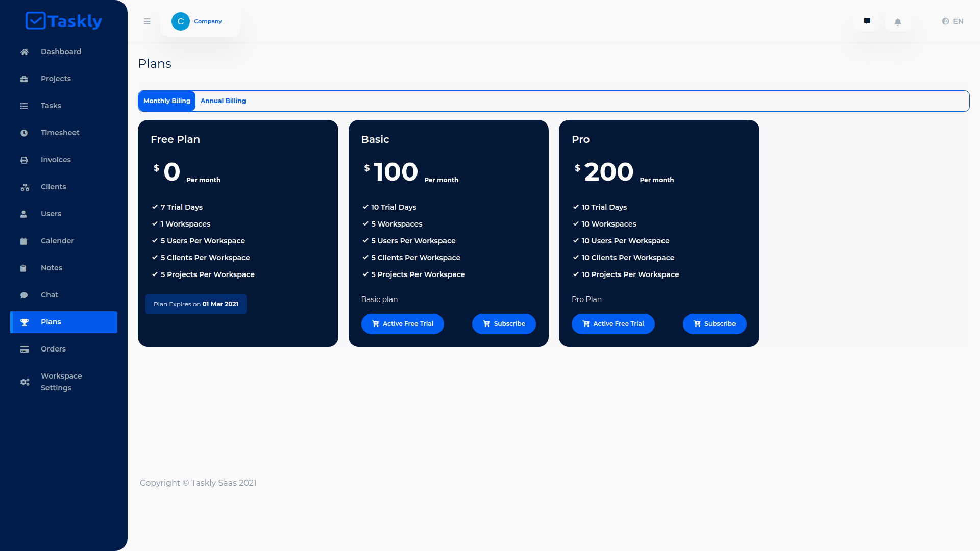980x551 pixels.
Task: Subscribe to the Pro plan
Action: click(x=714, y=324)
